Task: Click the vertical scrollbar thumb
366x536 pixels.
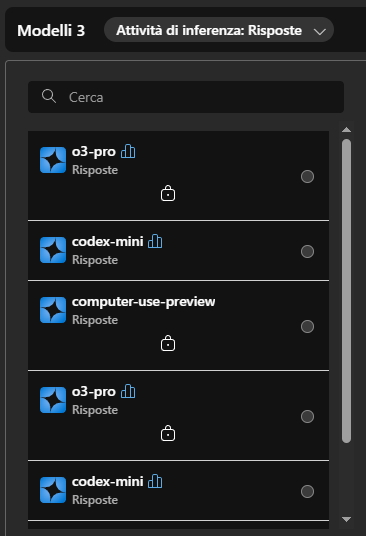Action: point(346,291)
